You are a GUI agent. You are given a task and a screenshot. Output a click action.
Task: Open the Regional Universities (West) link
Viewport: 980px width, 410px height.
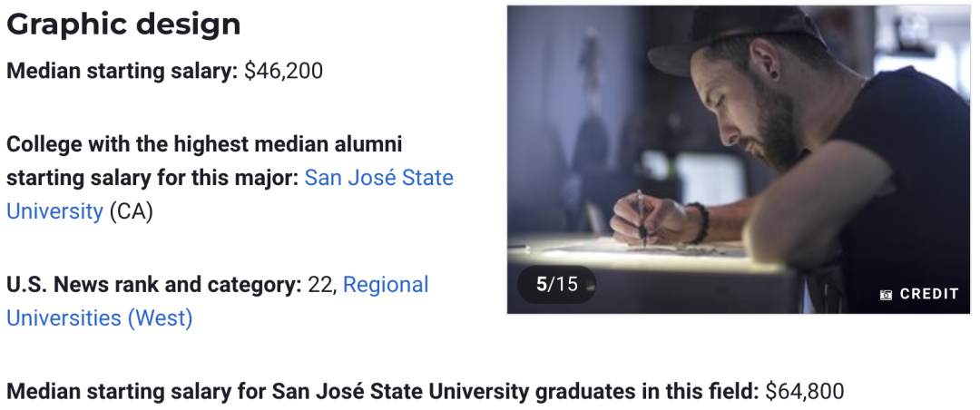coord(218,301)
